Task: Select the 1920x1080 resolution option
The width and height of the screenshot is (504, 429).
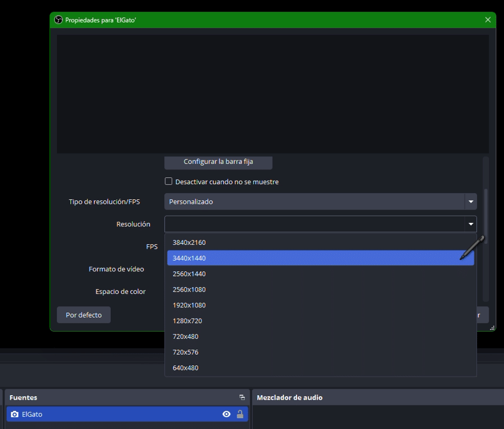Action: pyautogui.click(x=189, y=305)
